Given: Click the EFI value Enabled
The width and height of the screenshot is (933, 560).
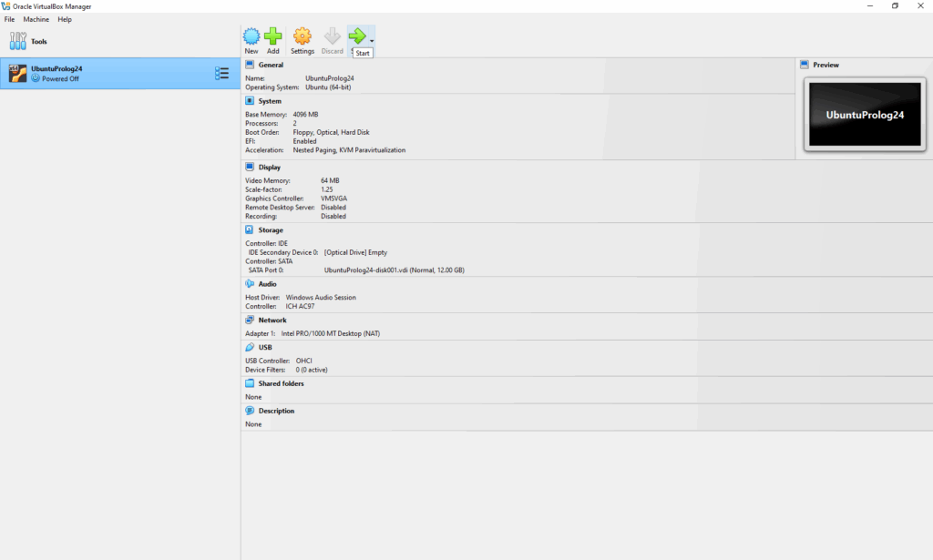Looking at the screenshot, I should click(x=304, y=141).
